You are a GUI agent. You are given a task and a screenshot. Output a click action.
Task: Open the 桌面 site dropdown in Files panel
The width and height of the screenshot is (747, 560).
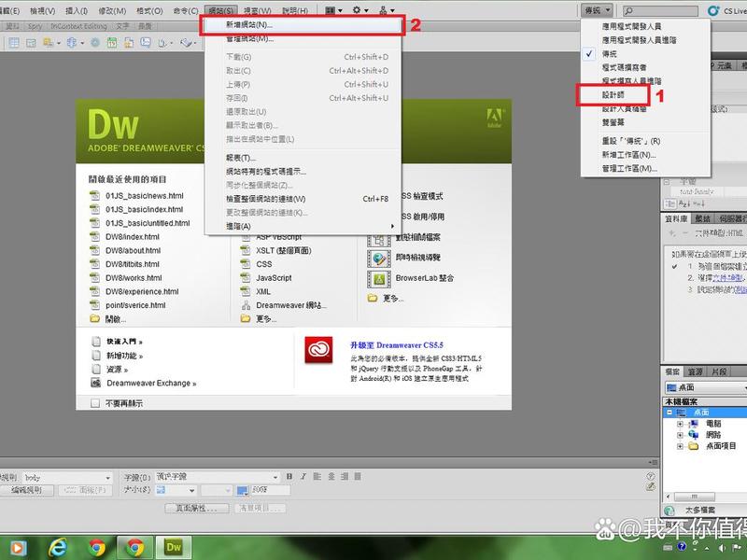coord(706,387)
